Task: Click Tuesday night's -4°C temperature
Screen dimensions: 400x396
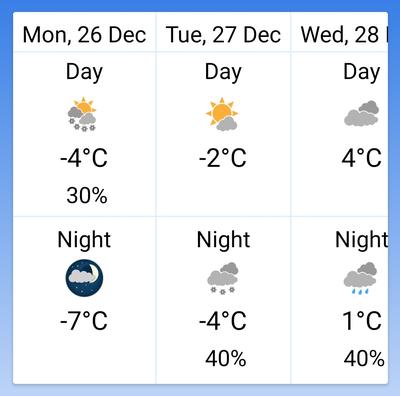Action: 223,321
